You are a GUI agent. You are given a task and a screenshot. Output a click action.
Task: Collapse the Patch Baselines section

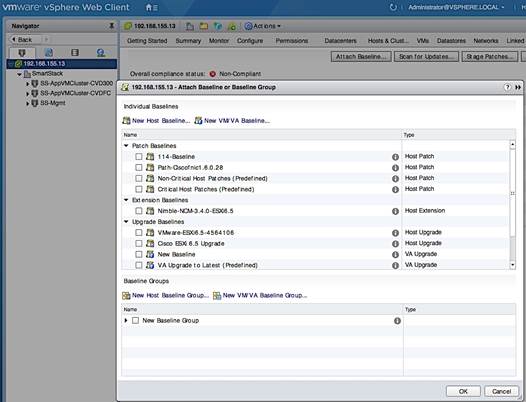coord(126,146)
